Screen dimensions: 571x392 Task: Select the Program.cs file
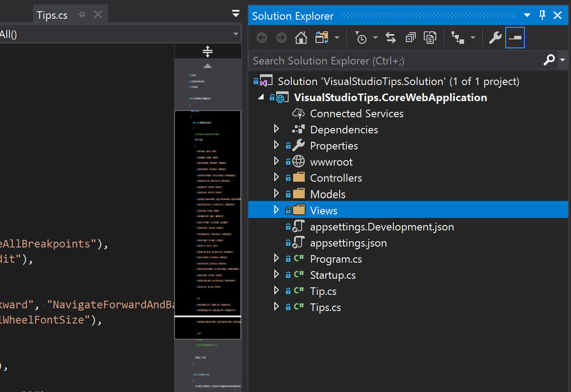[336, 259]
